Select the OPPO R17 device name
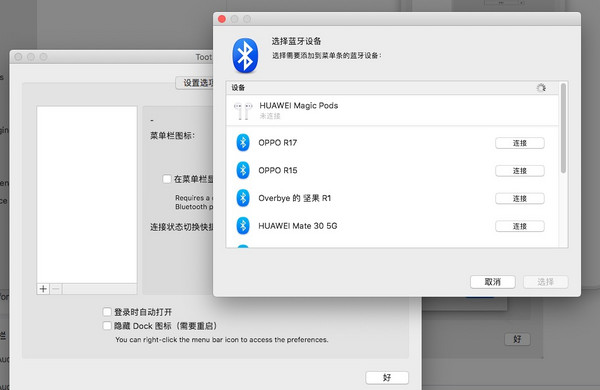Screen dimensions: 600x390 278,143
